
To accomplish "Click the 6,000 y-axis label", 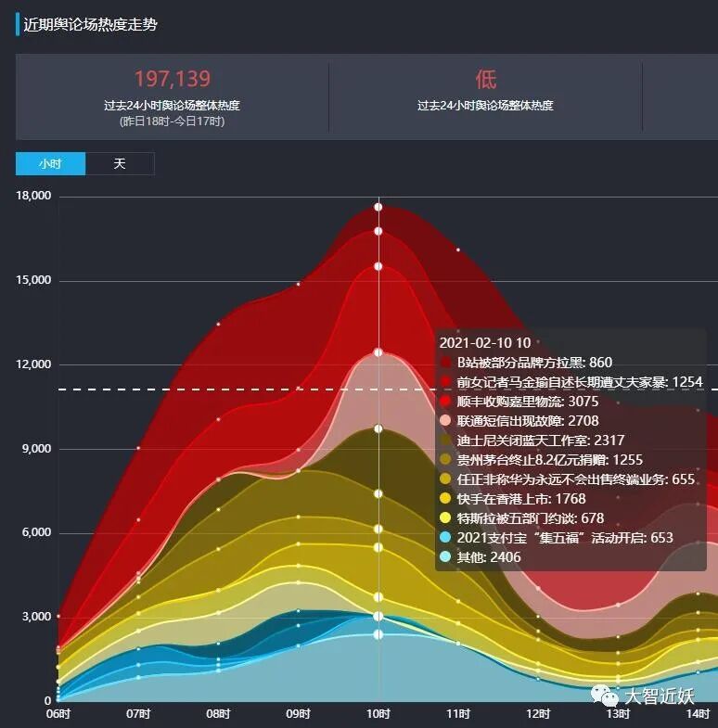I will (x=37, y=532).
